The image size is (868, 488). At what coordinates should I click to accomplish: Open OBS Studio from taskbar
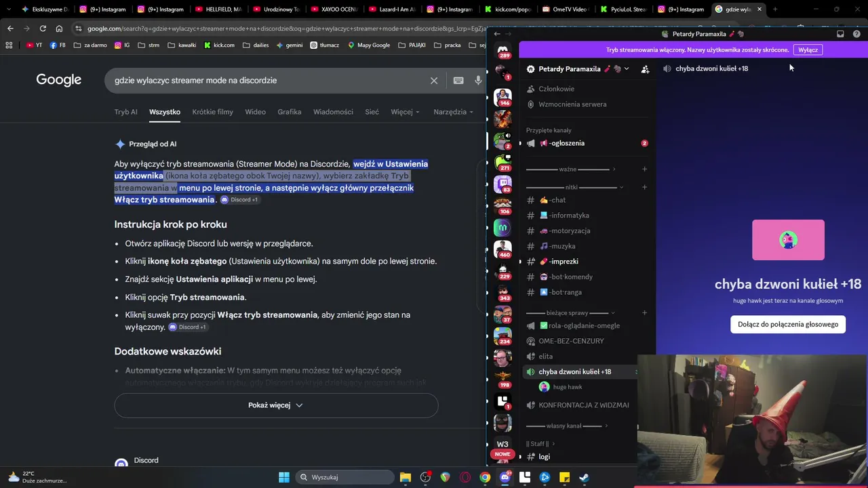tap(425, 477)
